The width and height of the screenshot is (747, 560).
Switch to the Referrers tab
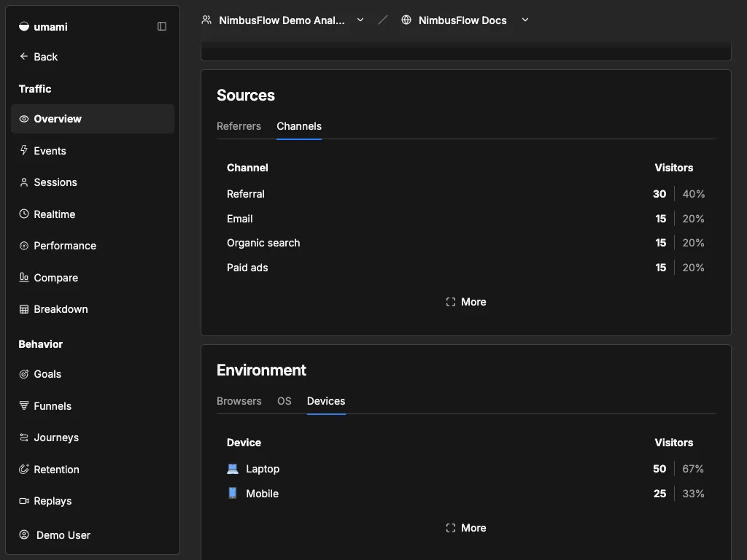tap(239, 126)
